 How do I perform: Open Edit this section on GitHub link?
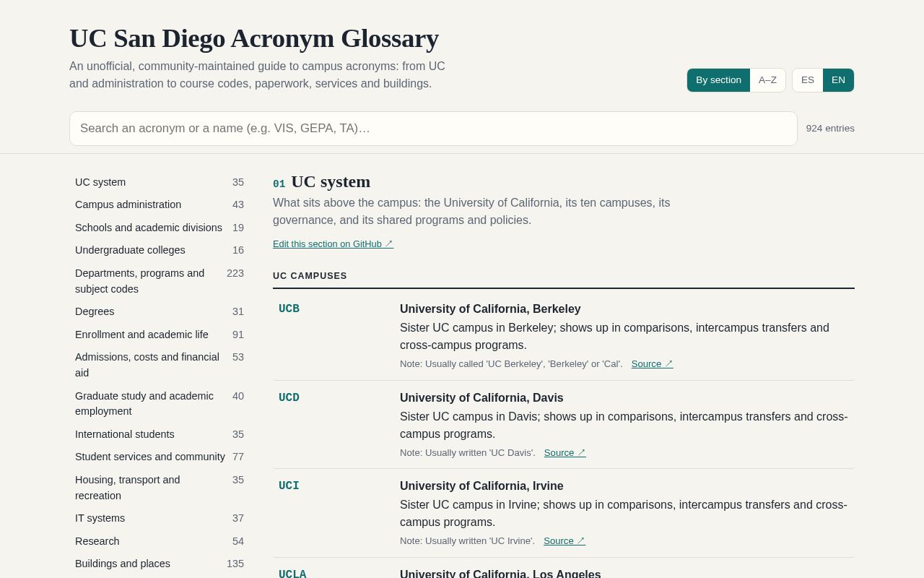[x=333, y=244]
